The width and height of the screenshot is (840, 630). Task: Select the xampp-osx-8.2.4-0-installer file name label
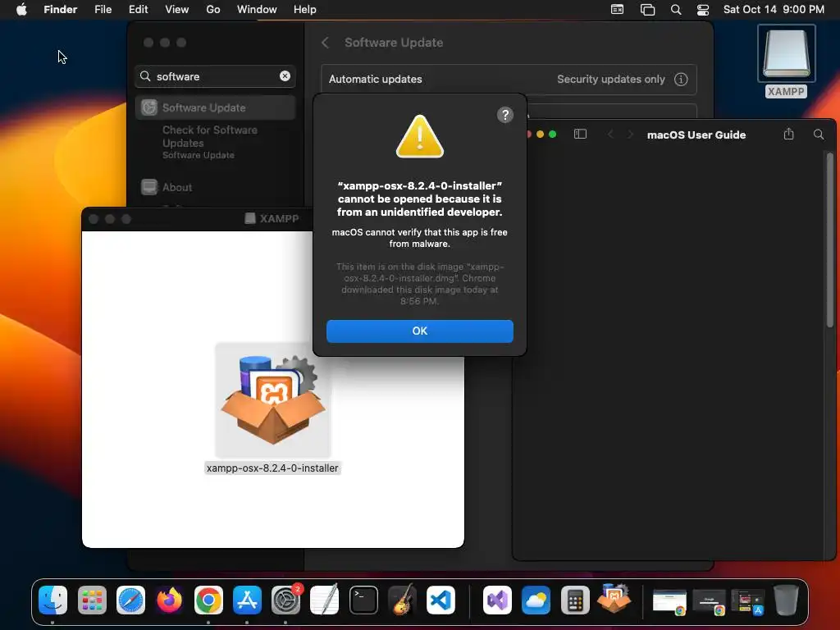[272, 468]
